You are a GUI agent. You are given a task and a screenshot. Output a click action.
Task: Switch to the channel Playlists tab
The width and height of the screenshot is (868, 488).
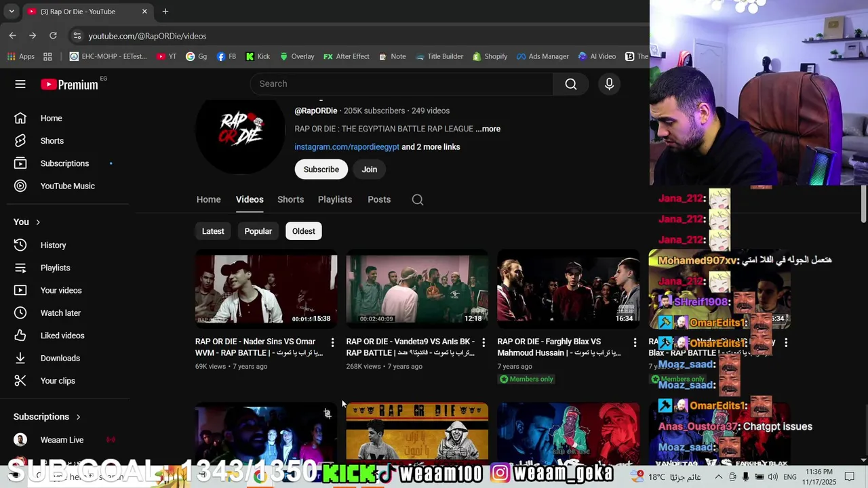tap(335, 199)
